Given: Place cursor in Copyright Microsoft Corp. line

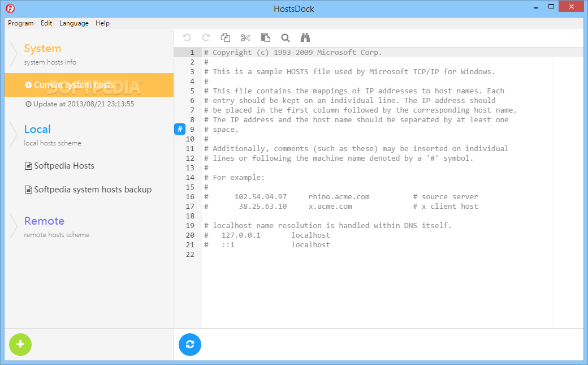Looking at the screenshot, I should 293,53.
